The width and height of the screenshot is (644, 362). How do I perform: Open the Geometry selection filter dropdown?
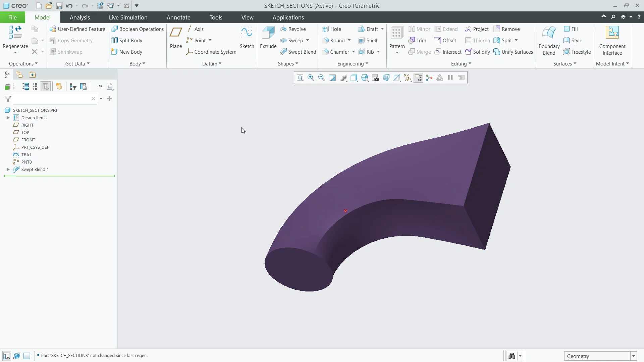pos(633,356)
